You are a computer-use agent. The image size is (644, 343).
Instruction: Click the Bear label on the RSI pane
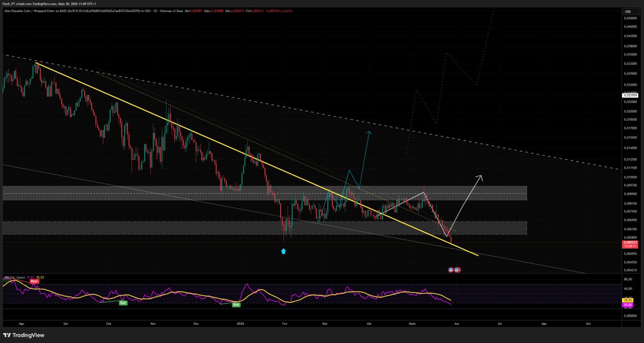coord(33,281)
